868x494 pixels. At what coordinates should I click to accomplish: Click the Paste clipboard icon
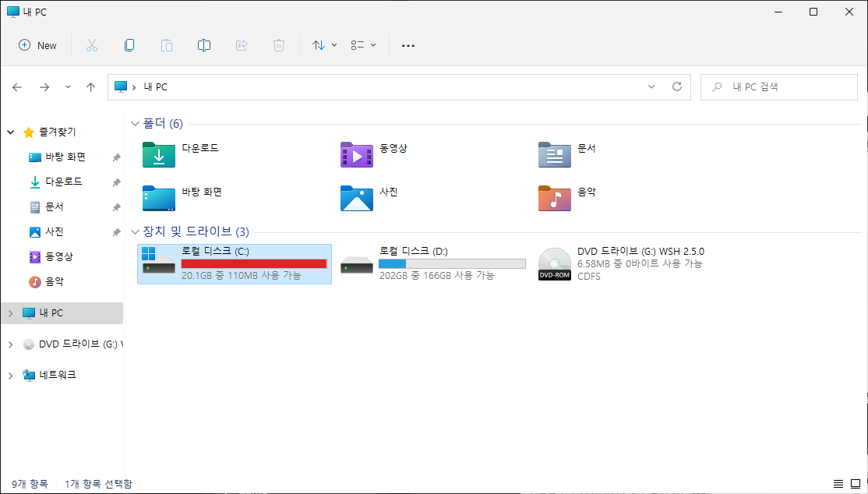(x=167, y=45)
